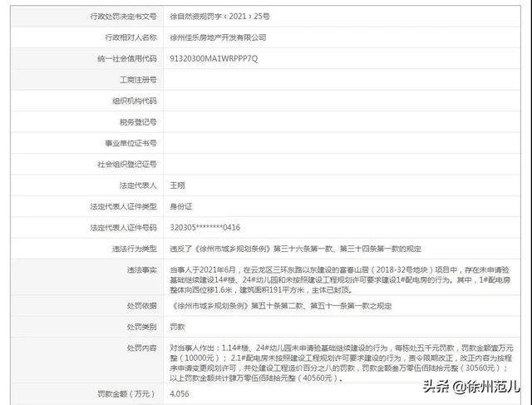Viewport: 532px width, 405px height.
Task: Select the 处罚内容 paragraph starting 对当事人作出
Action: 342,363
